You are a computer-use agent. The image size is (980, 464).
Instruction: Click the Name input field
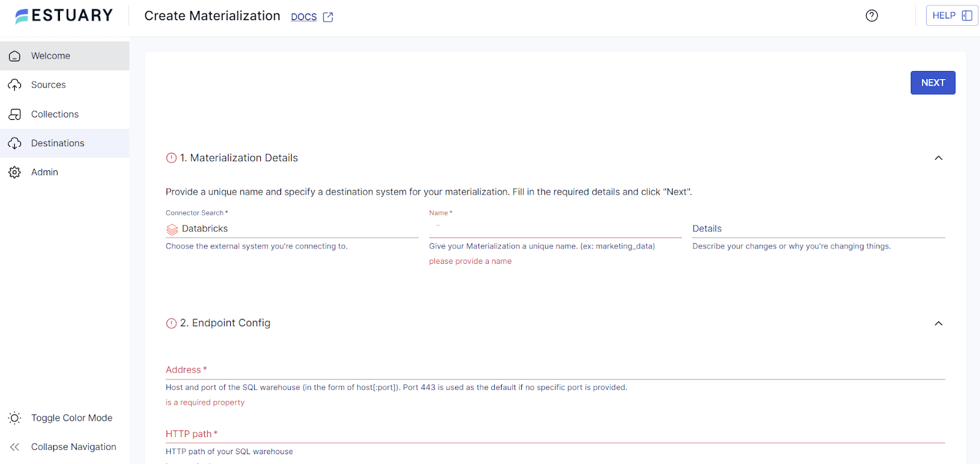pyautogui.click(x=556, y=228)
